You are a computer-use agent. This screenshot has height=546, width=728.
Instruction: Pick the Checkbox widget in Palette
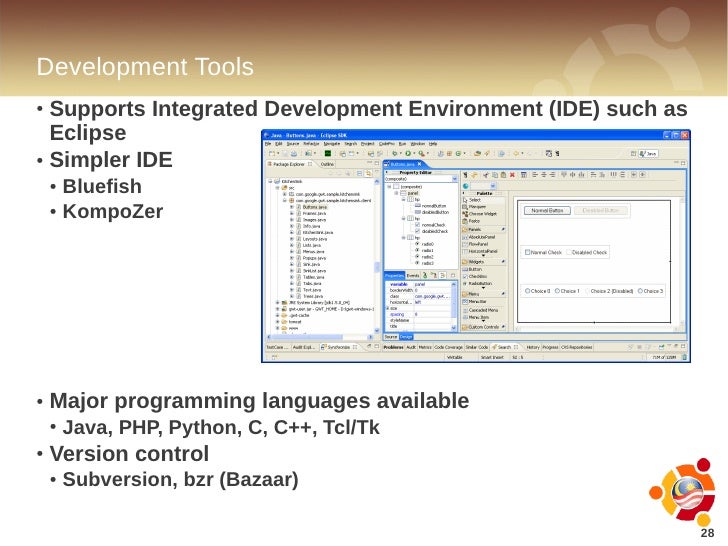[474, 276]
